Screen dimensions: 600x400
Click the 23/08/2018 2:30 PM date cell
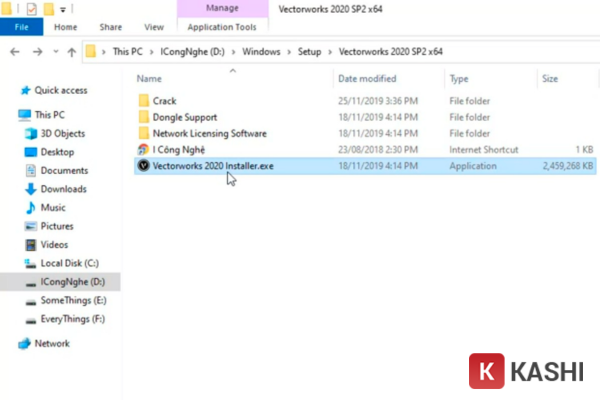click(x=378, y=150)
